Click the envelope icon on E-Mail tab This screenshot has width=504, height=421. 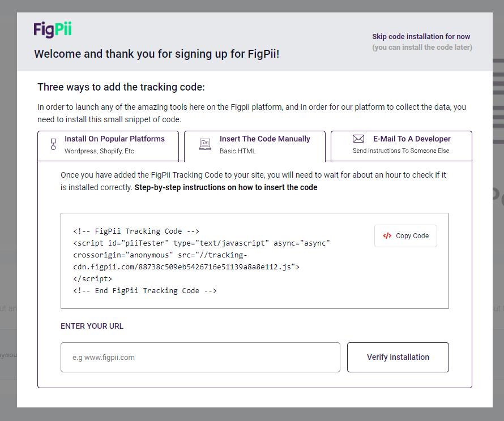pos(358,139)
